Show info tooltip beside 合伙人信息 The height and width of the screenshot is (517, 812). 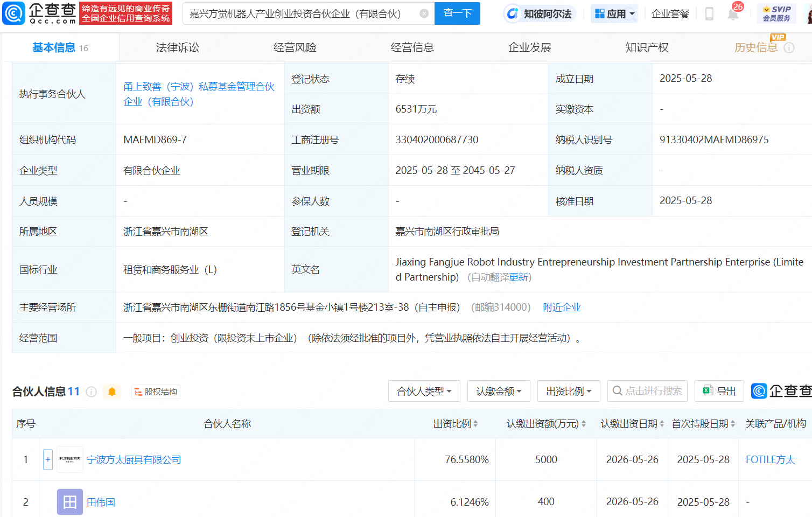tap(92, 392)
